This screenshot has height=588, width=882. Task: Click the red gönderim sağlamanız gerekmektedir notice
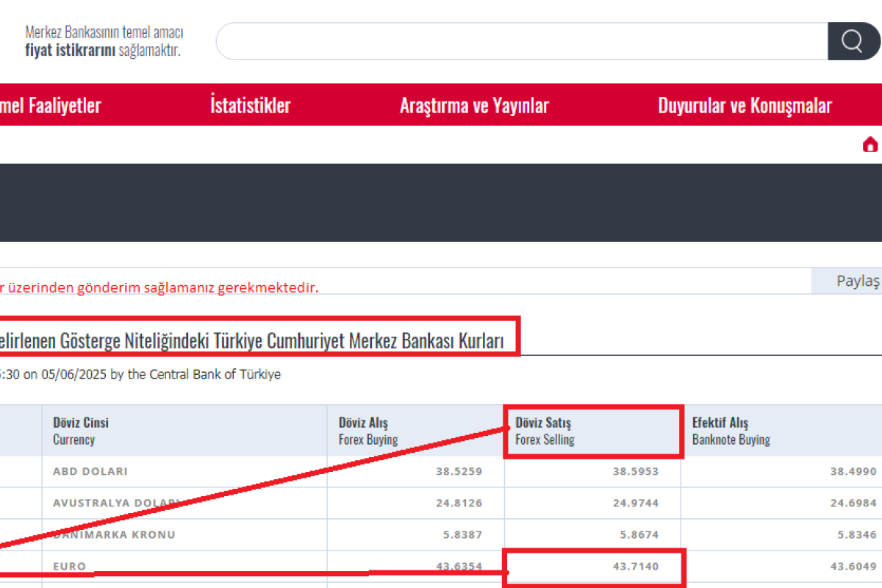click(159, 287)
